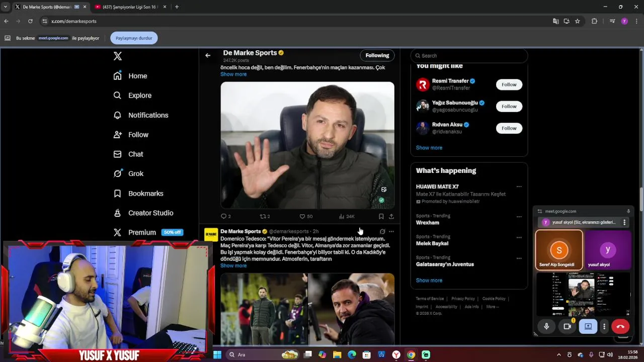The image size is (644, 362).
Task: Open Explore in the X sidebar
Action: tap(132, 96)
